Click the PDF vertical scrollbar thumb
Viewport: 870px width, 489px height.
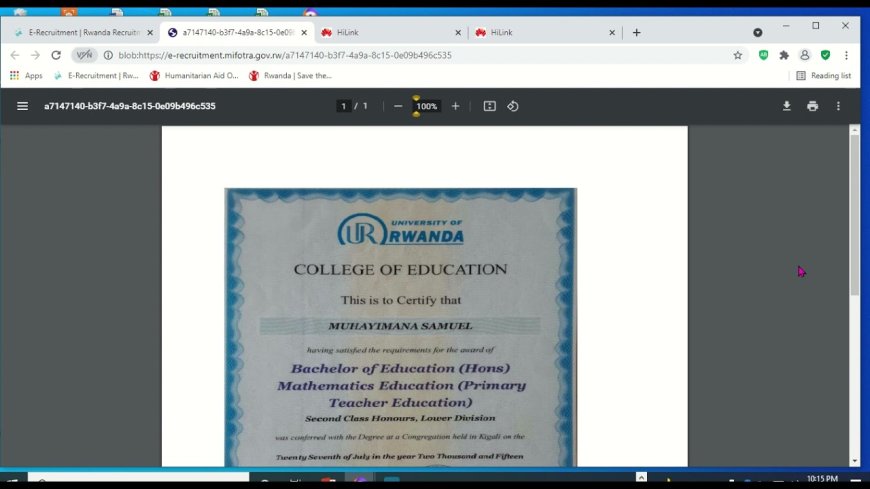tap(854, 215)
